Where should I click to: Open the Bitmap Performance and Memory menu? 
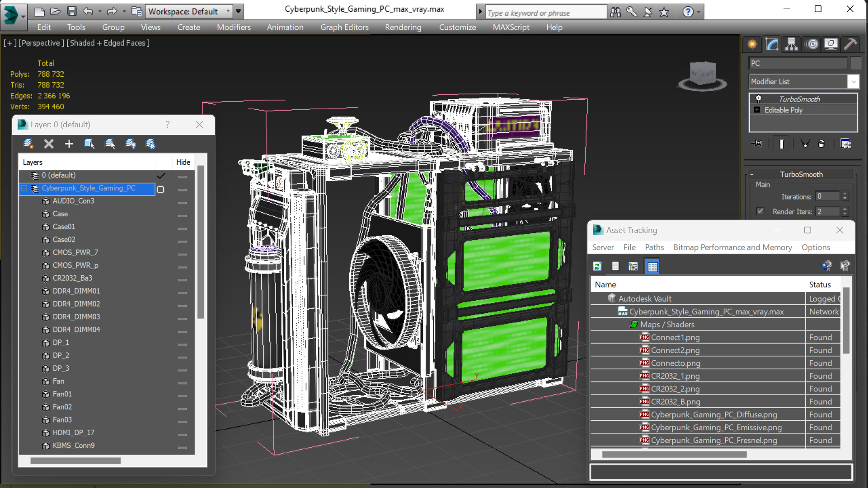pos(732,247)
